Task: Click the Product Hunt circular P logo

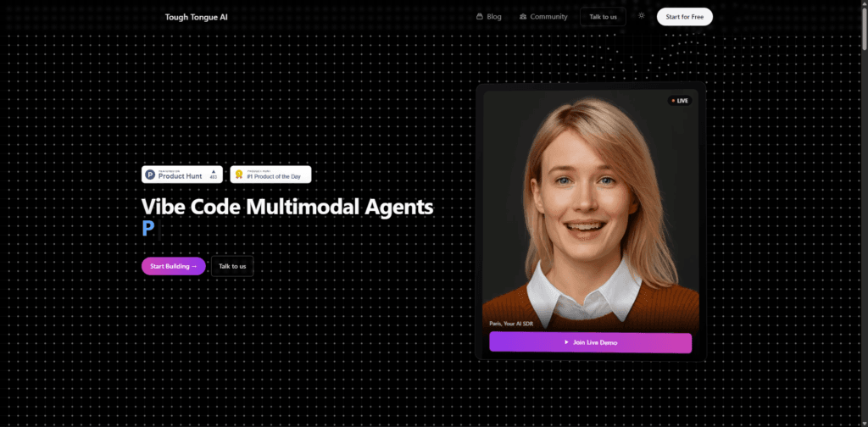Action: tap(150, 175)
